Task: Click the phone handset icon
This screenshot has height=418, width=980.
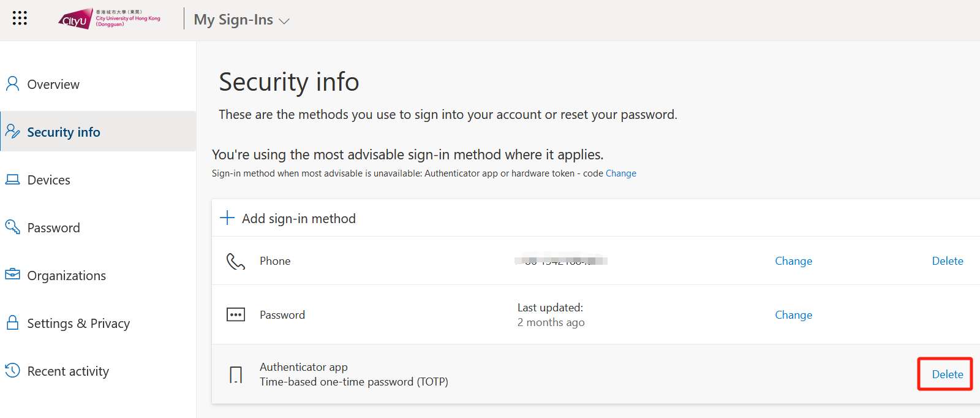Action: point(236,261)
